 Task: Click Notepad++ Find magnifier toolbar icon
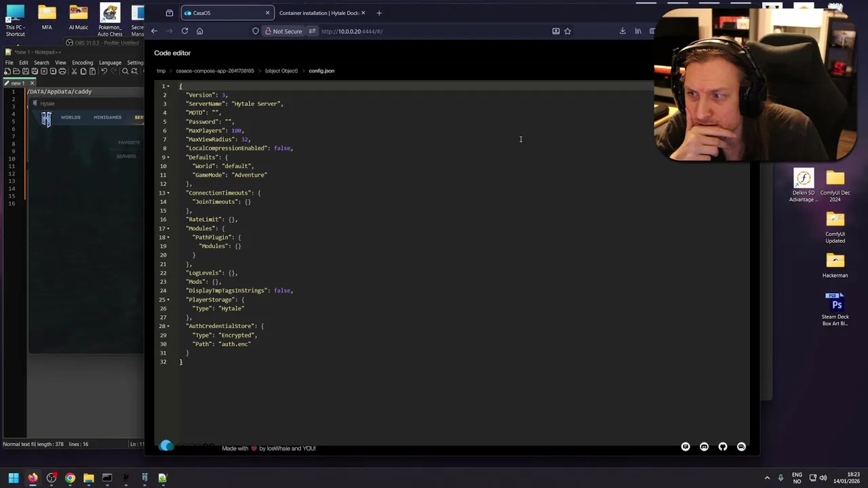pos(125,71)
